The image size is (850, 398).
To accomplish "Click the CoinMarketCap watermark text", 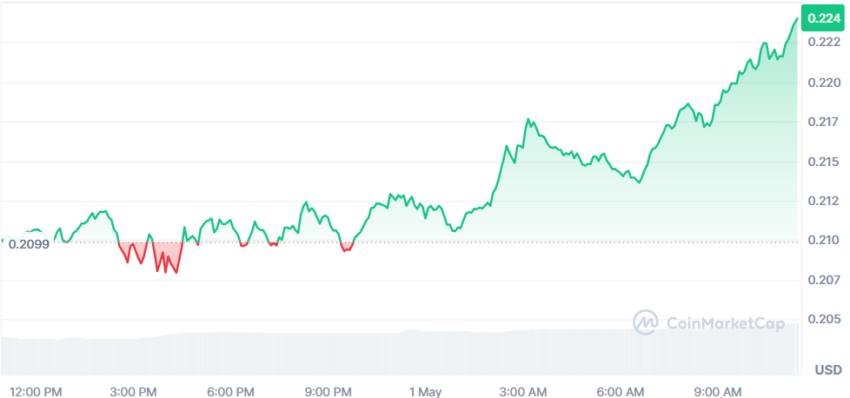I will pos(725,324).
